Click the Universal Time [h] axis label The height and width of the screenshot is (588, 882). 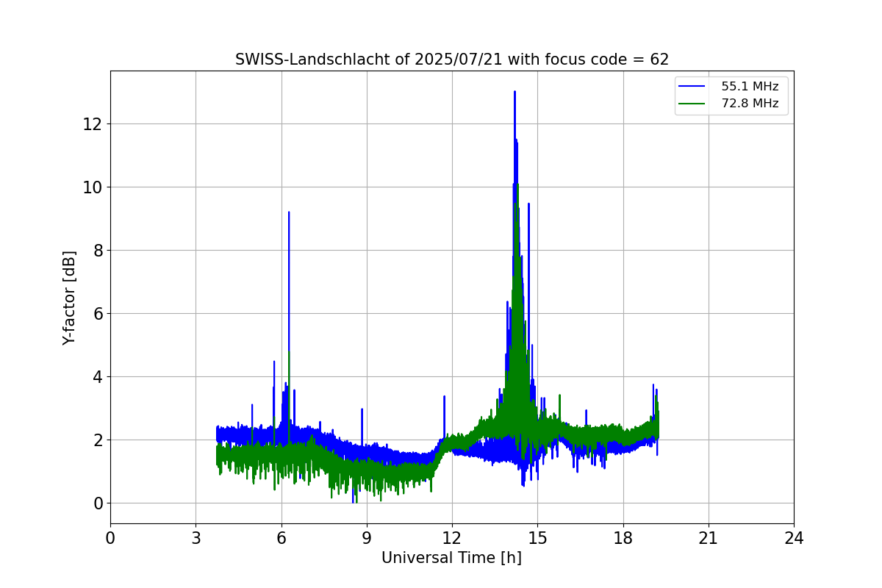[x=451, y=558]
